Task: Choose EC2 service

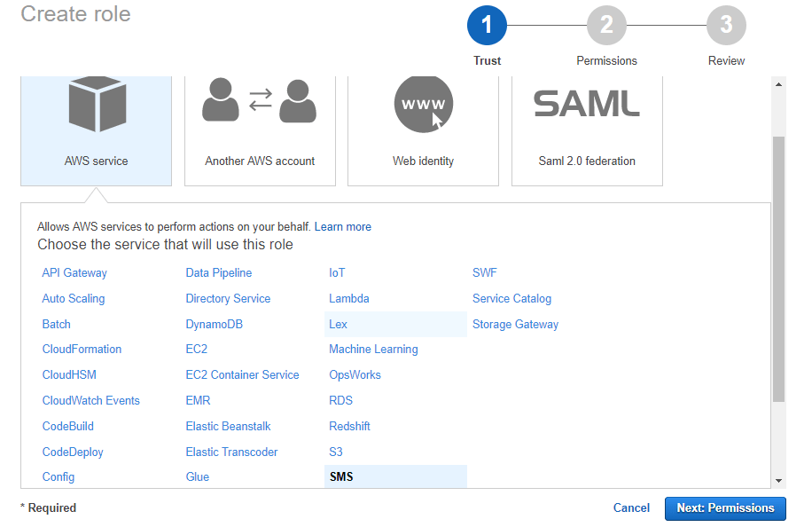Action: click(x=197, y=350)
